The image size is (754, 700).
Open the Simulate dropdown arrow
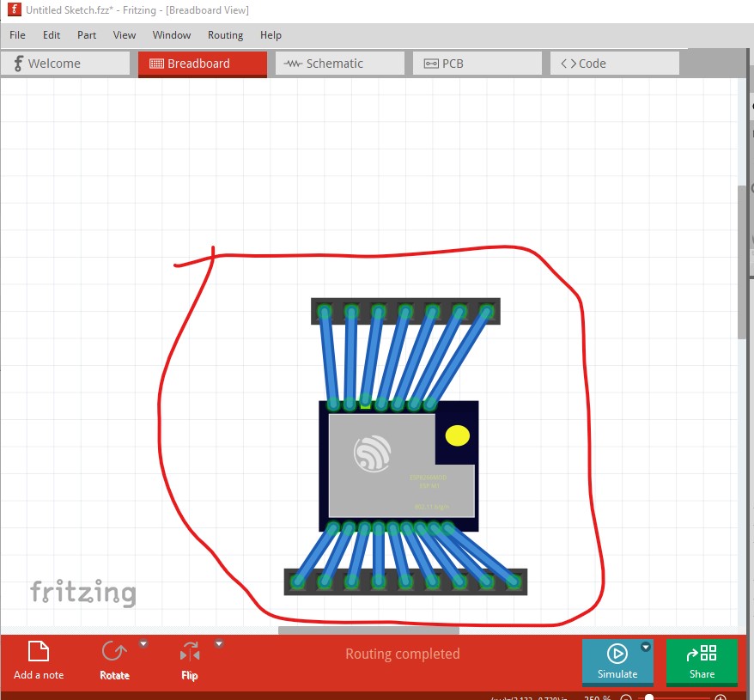pos(646,647)
